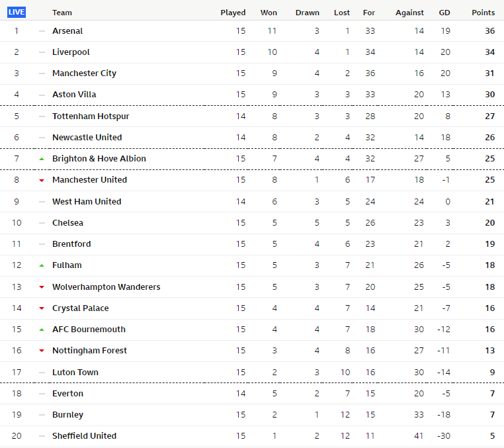Open the Luton Town team link

click(75, 372)
